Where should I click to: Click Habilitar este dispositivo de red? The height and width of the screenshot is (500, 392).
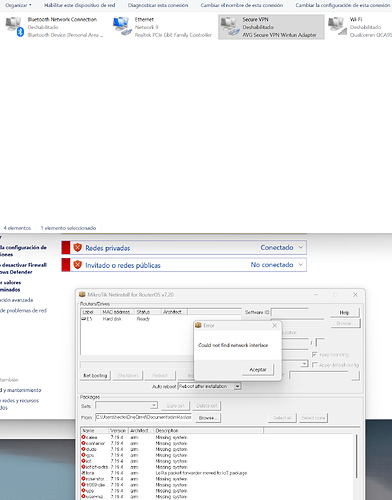[x=80, y=5]
